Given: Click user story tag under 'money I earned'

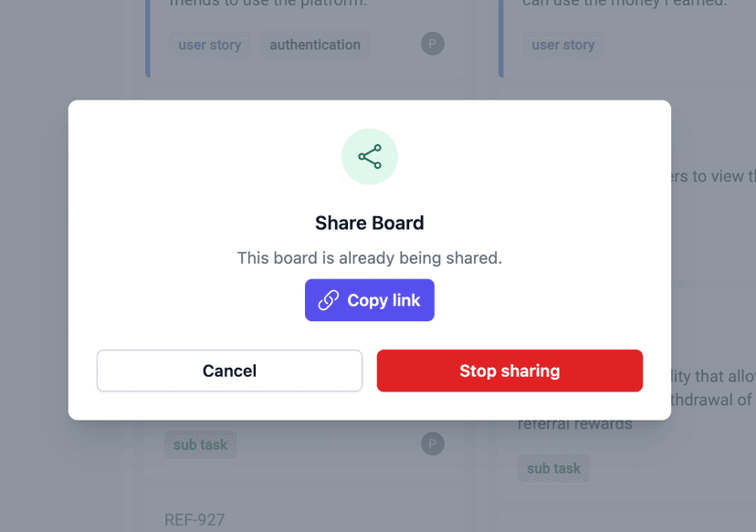Looking at the screenshot, I should [x=563, y=45].
